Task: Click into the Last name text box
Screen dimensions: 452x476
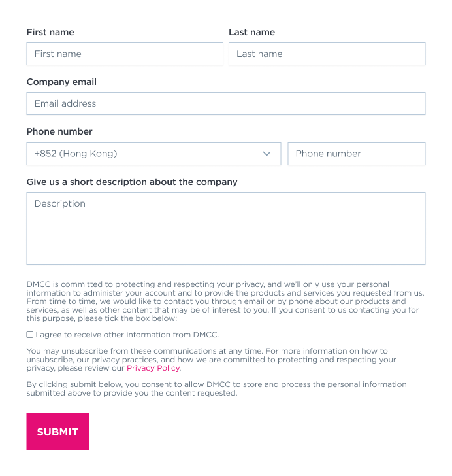Action: (327, 54)
